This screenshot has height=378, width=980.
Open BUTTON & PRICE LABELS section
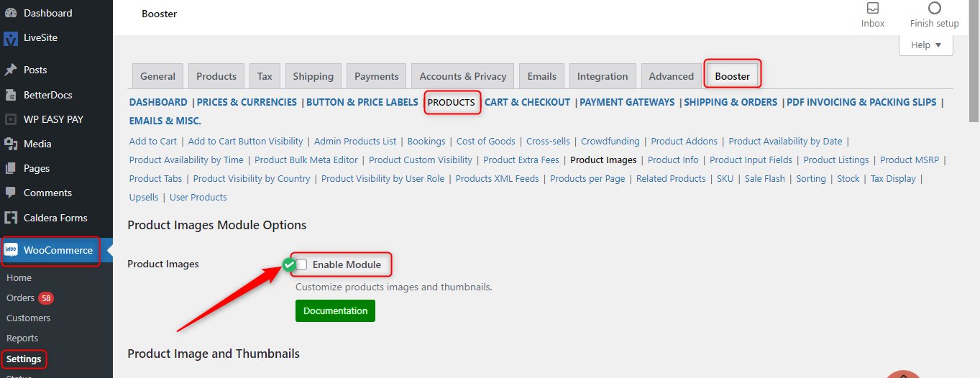(362, 102)
